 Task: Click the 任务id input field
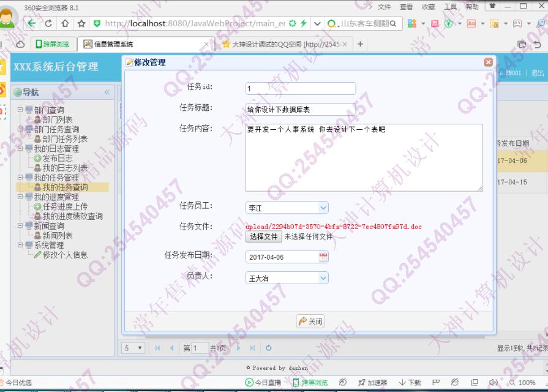pos(301,88)
